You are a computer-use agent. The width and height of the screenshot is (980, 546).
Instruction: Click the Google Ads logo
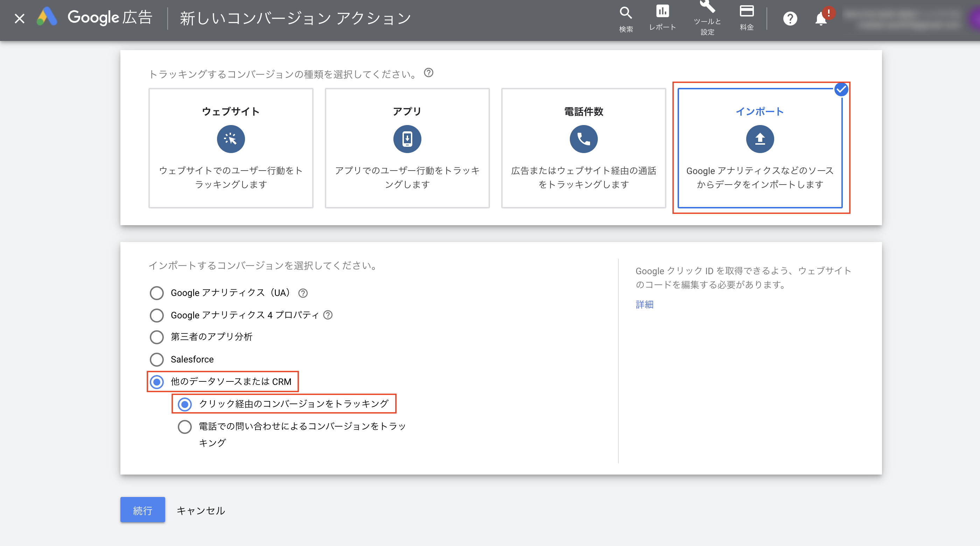click(x=47, y=17)
